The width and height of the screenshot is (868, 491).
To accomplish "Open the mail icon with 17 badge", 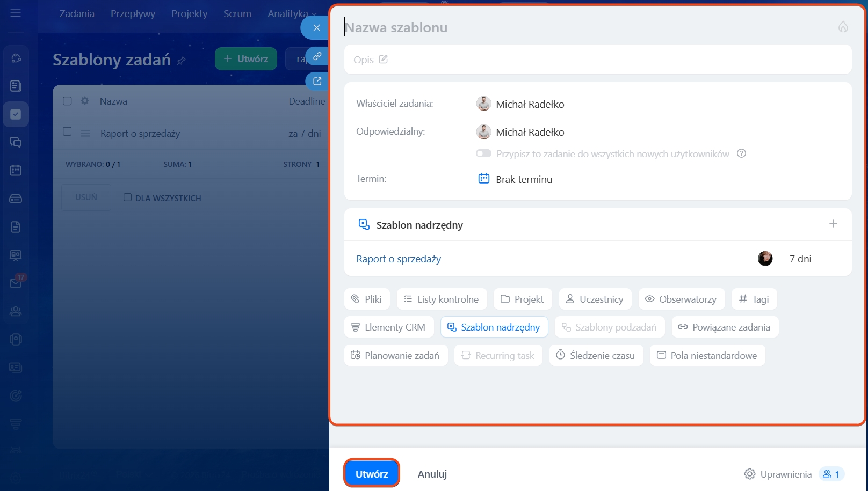I will click(x=16, y=282).
